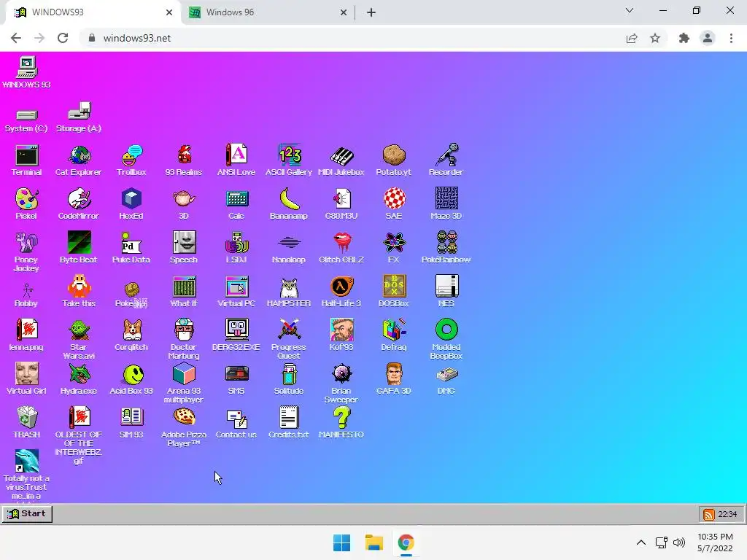Open the DOSBox icon
Viewport: 747px width, 560px height.
tap(393, 292)
